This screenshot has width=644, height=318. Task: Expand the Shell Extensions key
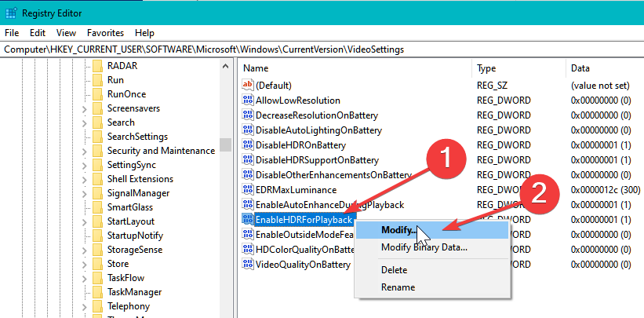point(85,179)
